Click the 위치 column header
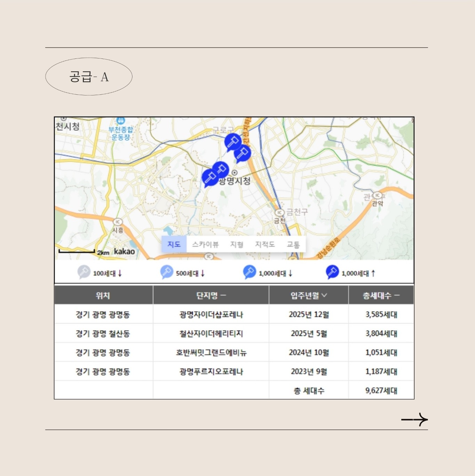The image size is (475, 476). (103, 295)
